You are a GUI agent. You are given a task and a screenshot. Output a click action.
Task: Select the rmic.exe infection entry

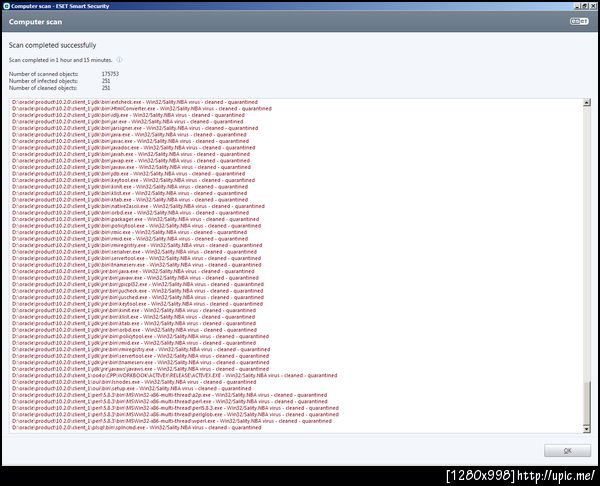[x=129, y=232]
